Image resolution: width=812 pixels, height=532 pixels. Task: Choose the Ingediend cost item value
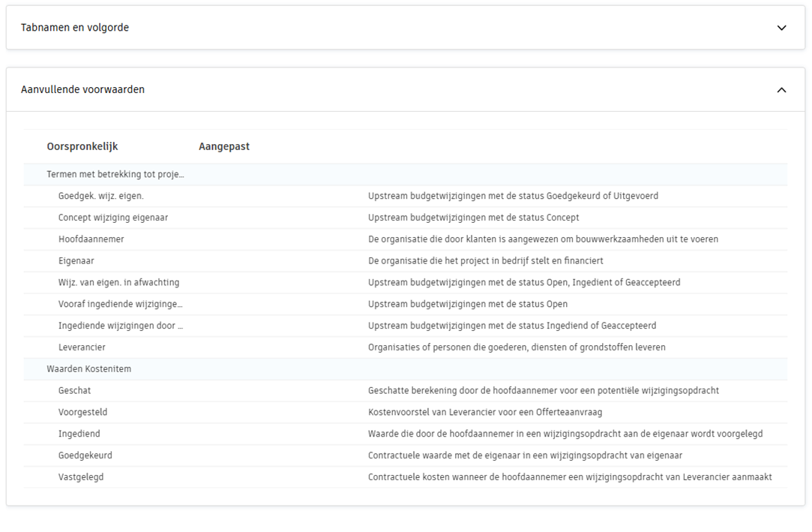point(79,434)
